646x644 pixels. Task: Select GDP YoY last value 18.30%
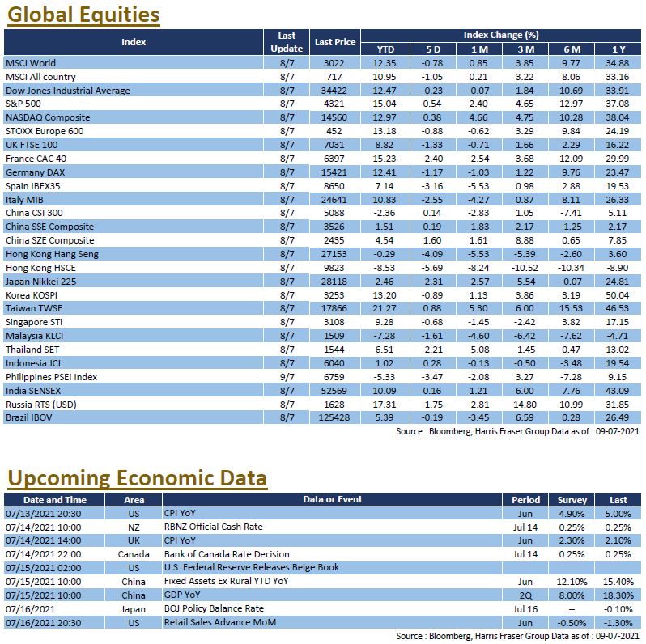618,595
